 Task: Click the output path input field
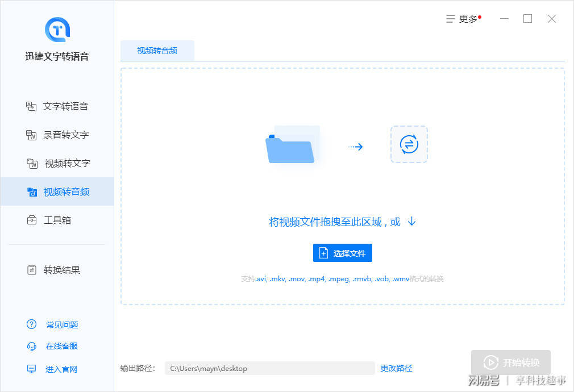pyautogui.click(x=269, y=368)
